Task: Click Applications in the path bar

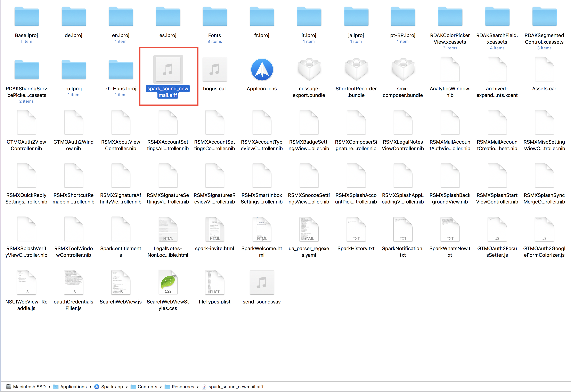Action: 73,387
